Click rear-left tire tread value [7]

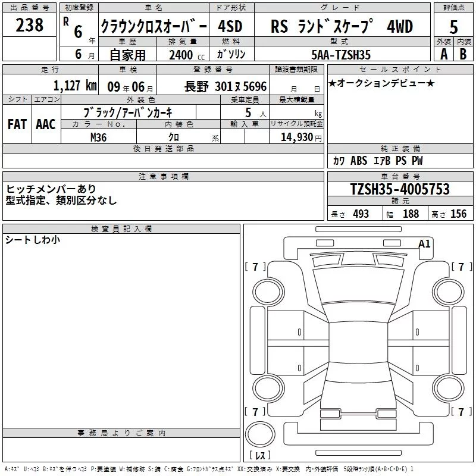[255, 412]
